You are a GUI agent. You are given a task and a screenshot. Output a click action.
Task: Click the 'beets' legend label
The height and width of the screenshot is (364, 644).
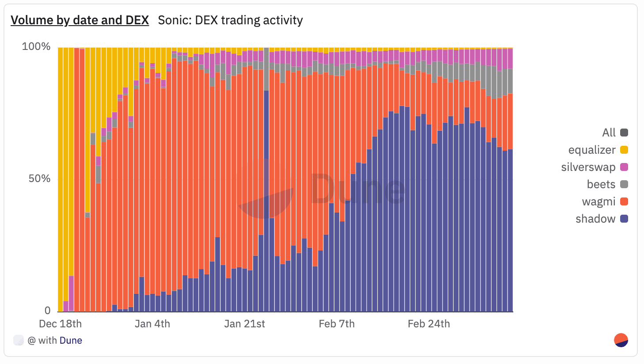[x=601, y=184]
